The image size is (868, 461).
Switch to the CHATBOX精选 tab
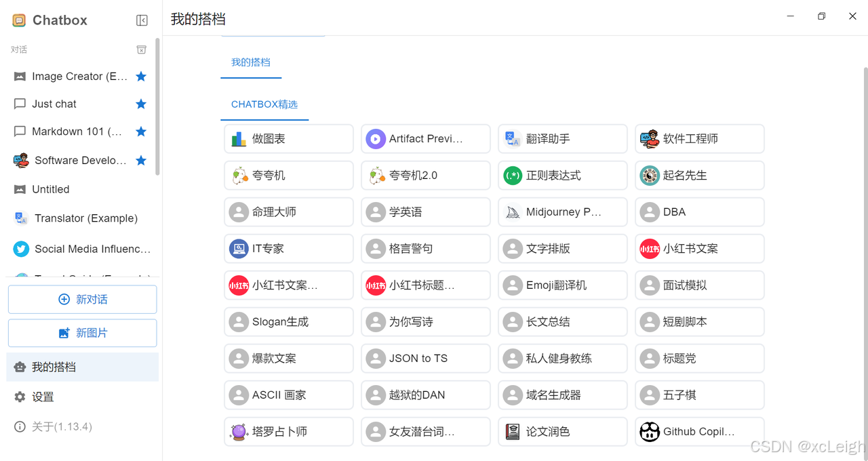tap(264, 104)
